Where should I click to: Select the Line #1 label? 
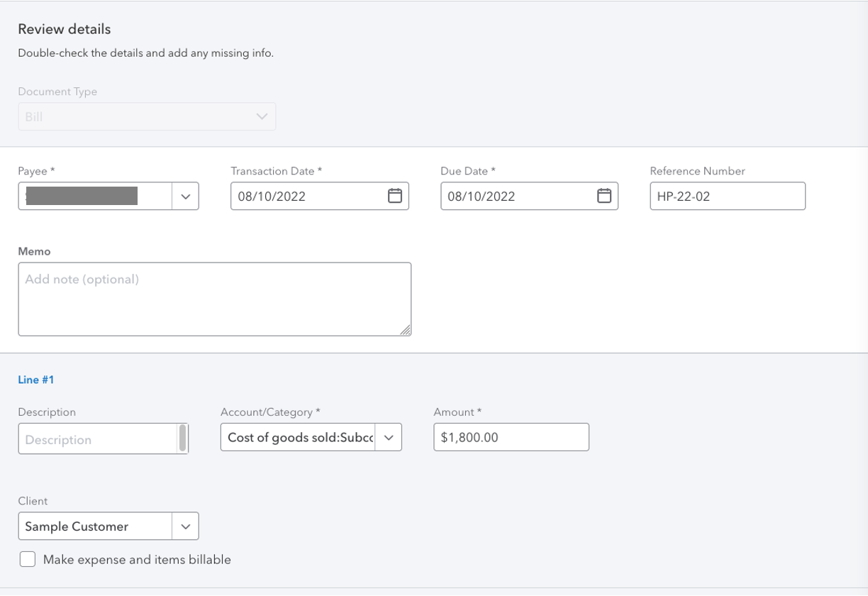(36, 380)
